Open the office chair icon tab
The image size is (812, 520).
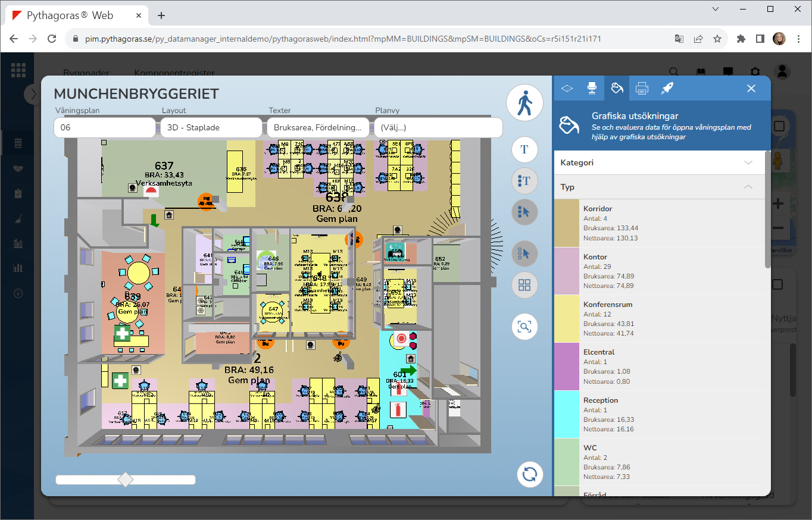point(592,88)
